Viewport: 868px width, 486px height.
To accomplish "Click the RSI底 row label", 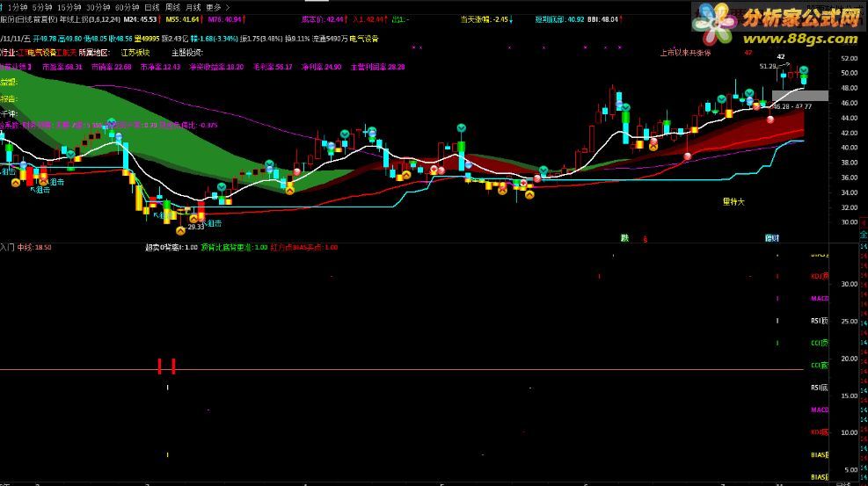I will pos(820,388).
